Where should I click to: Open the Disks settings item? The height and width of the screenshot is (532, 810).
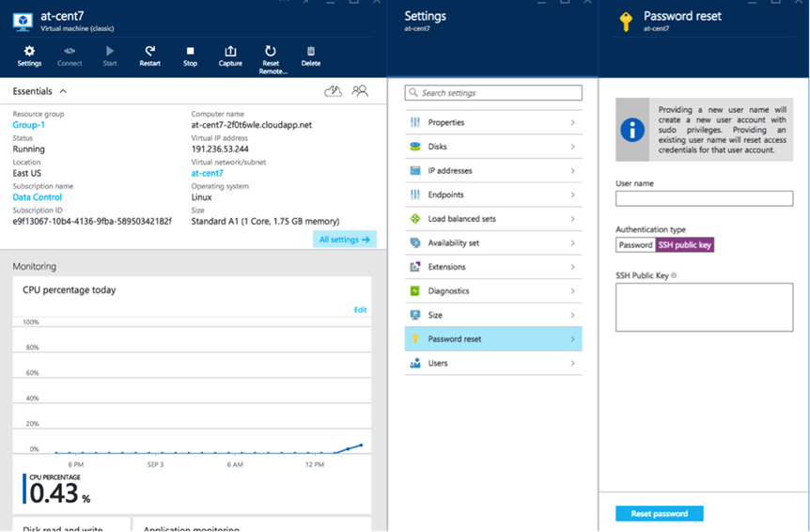(493, 147)
